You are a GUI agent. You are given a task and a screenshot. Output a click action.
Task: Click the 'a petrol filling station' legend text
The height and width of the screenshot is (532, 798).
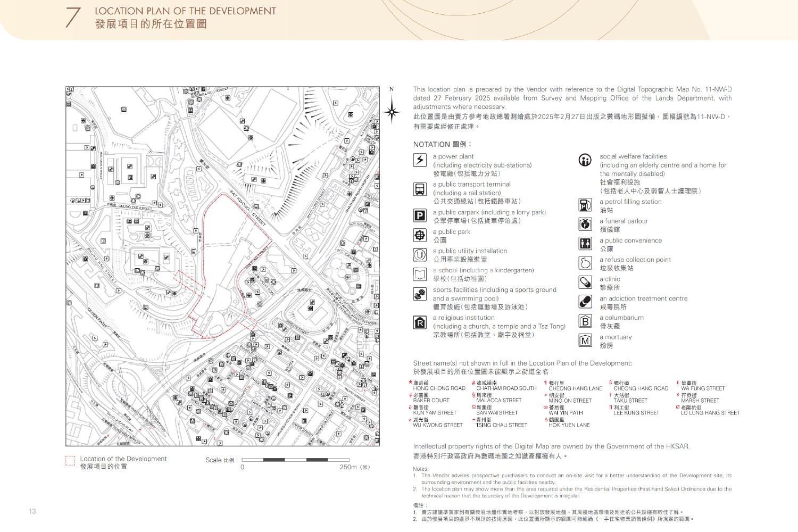pyautogui.click(x=631, y=202)
